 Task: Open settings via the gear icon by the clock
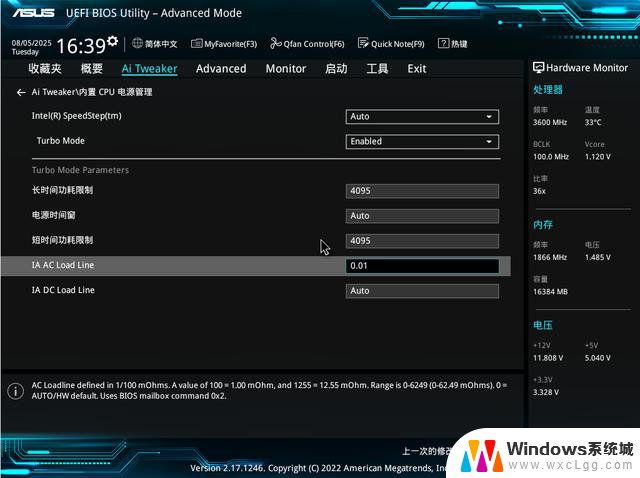[112, 41]
